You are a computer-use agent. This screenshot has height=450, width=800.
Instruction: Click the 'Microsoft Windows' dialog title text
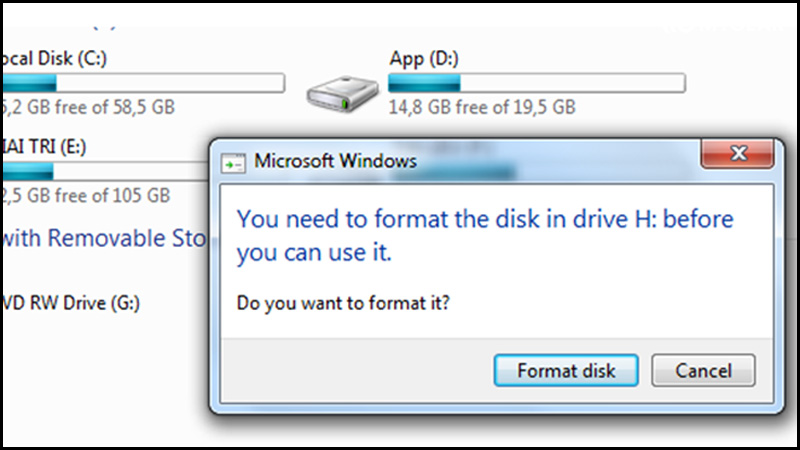click(335, 160)
